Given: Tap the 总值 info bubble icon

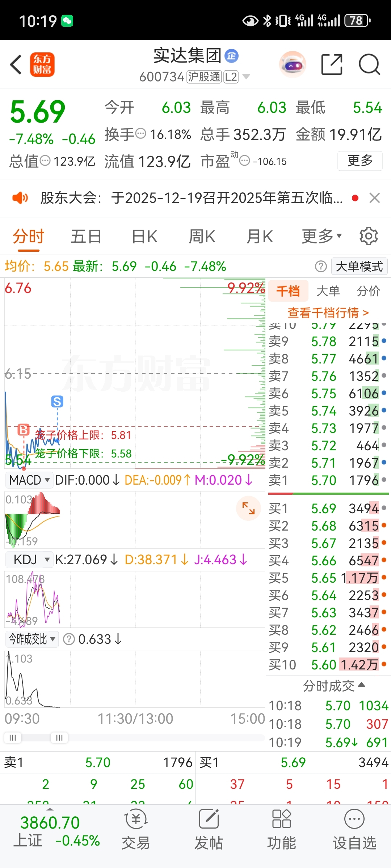Looking at the screenshot, I should coord(45,161).
